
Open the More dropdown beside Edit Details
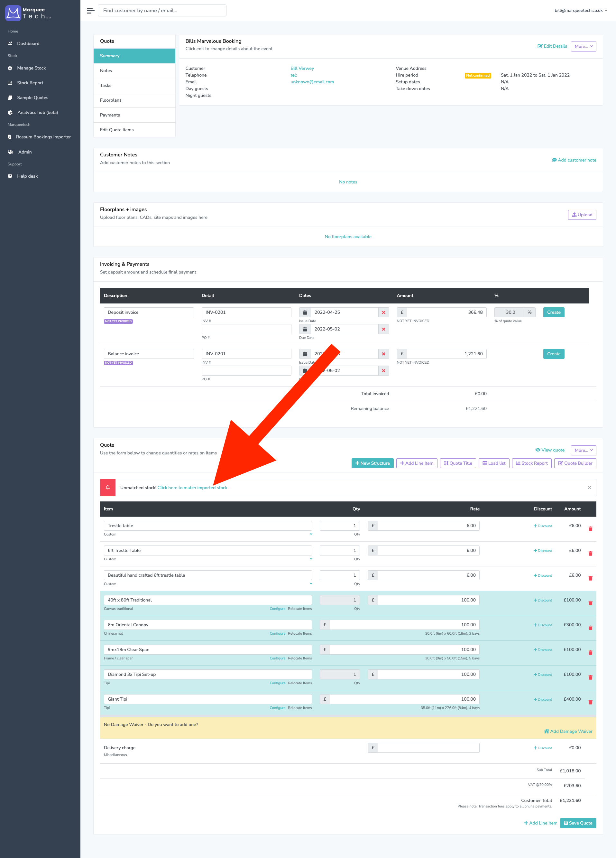point(583,46)
